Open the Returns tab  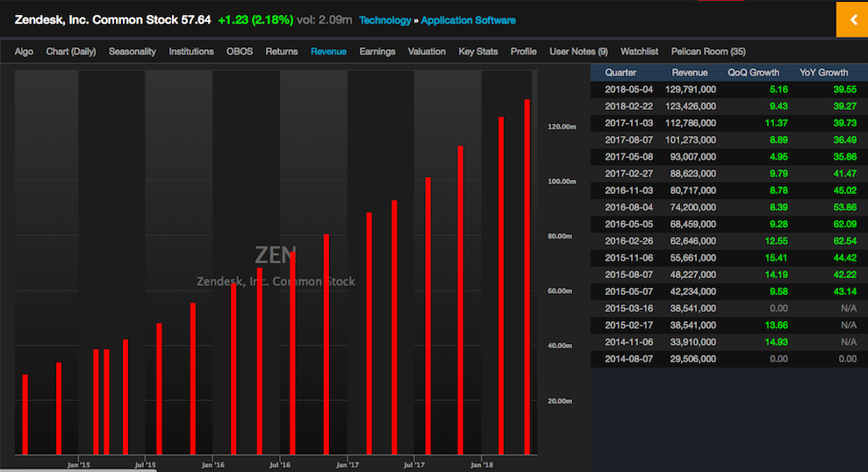pos(281,52)
